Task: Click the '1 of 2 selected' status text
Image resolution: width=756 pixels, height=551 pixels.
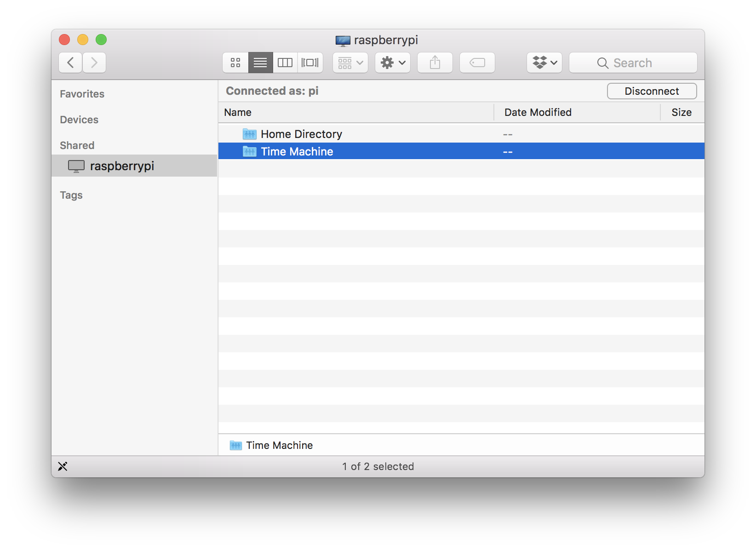Action: tap(378, 466)
